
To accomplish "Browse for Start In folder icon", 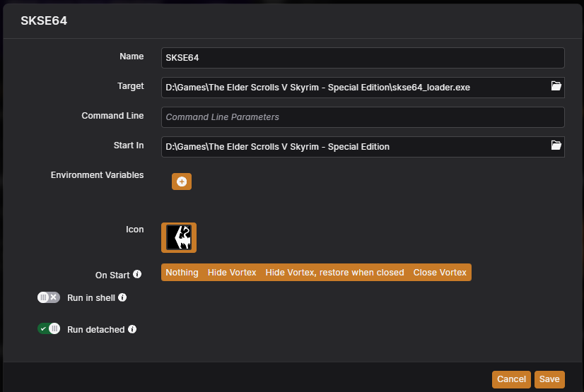I will click(556, 145).
